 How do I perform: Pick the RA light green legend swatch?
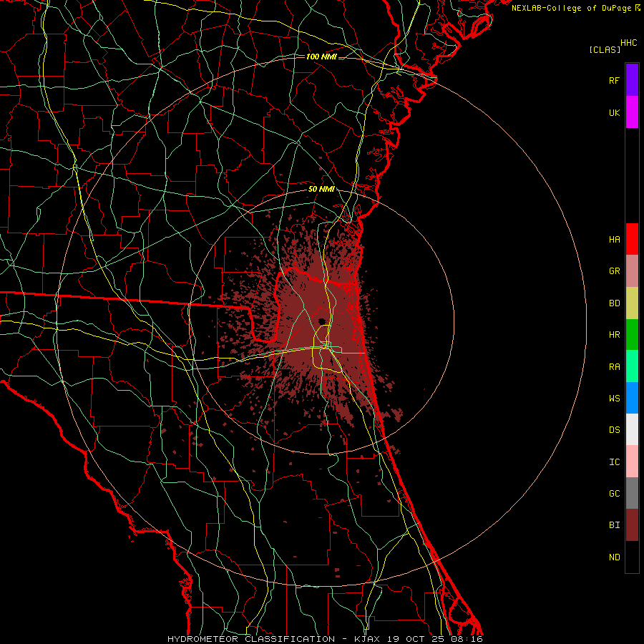point(632,366)
